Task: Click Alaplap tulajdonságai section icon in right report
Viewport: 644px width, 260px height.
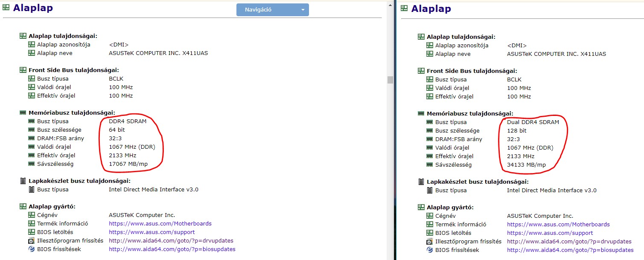Action: pos(421,37)
